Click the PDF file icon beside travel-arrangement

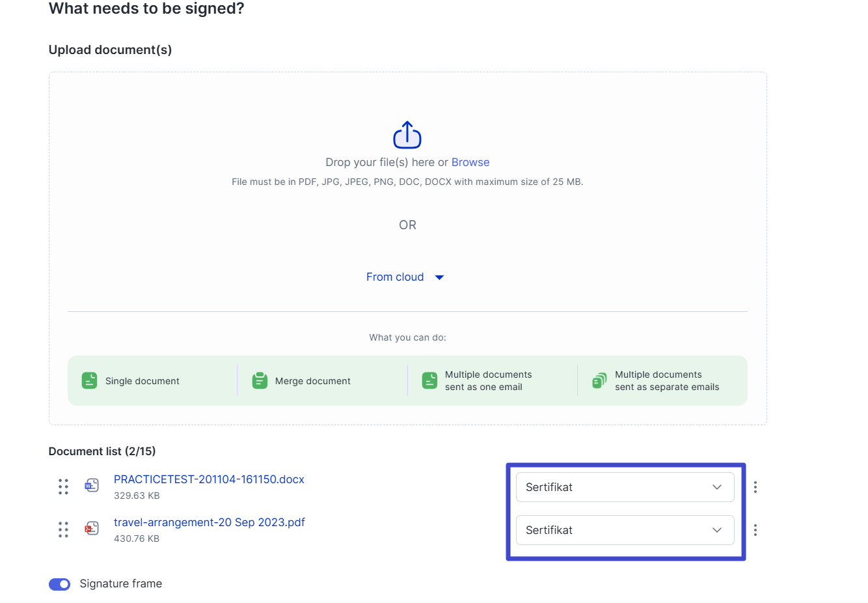pos(92,528)
